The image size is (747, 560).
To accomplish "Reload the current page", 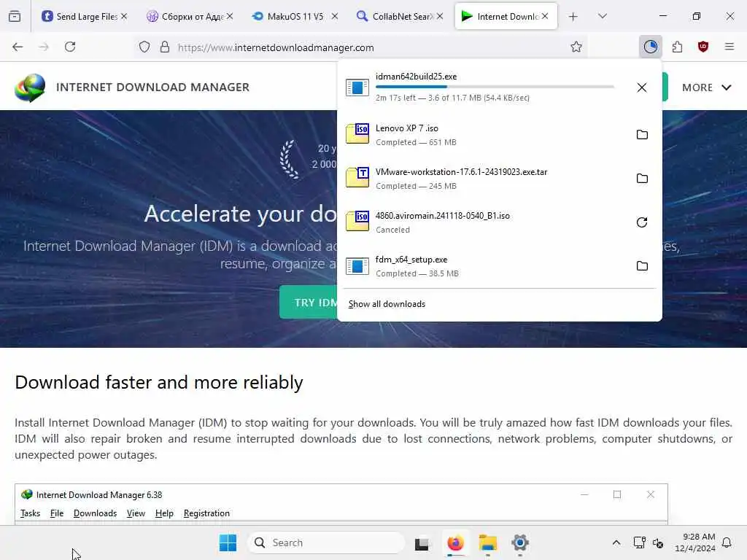I will pyautogui.click(x=70, y=47).
